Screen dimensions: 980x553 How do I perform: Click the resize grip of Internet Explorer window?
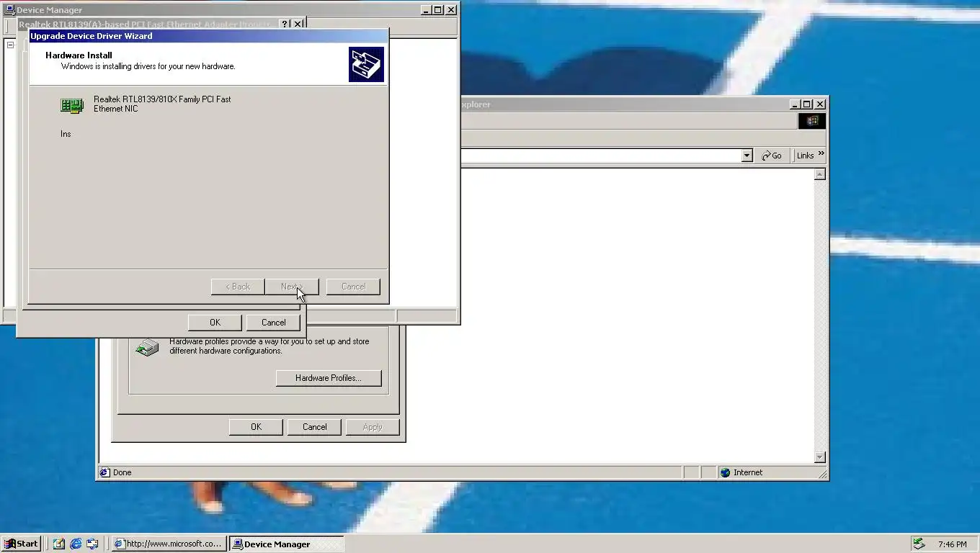click(822, 475)
